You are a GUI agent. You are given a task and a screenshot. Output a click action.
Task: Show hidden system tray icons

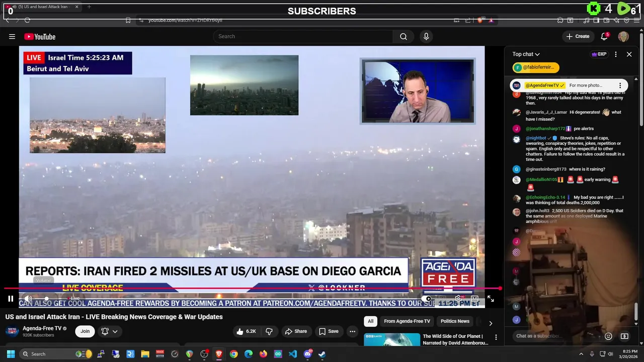581,354
